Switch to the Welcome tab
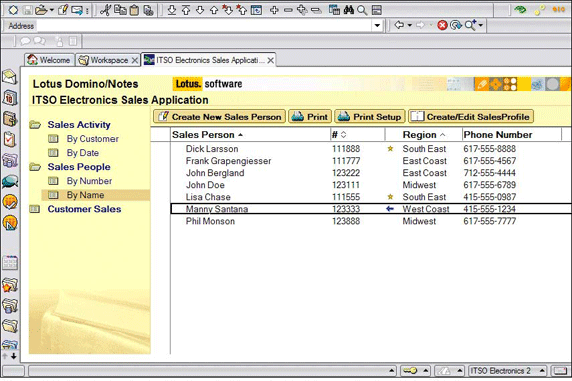The height and width of the screenshot is (381, 572). tap(49, 60)
